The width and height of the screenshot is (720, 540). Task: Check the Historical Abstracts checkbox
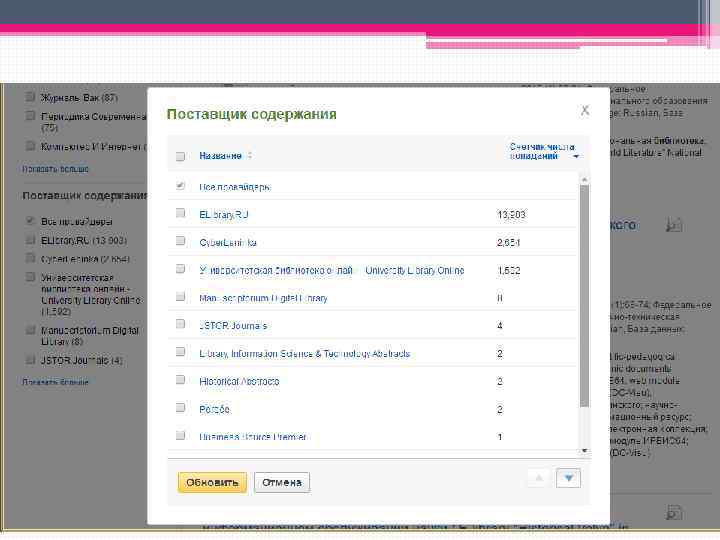click(180, 380)
